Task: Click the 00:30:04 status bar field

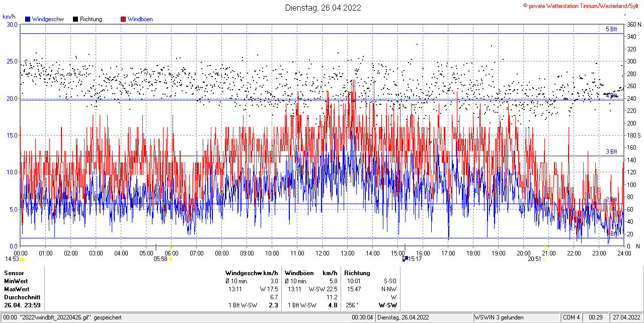Action: [x=363, y=317]
